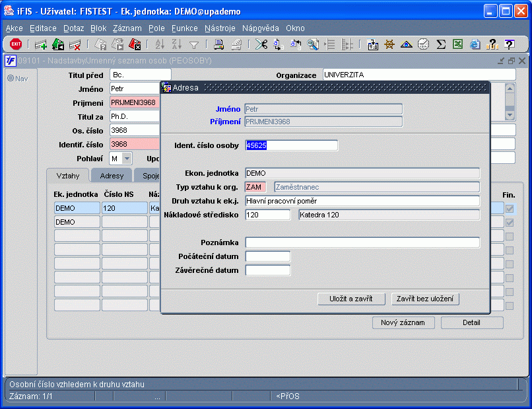Click the Detail button
Viewport: 532px width, 409px height.
pos(472,322)
